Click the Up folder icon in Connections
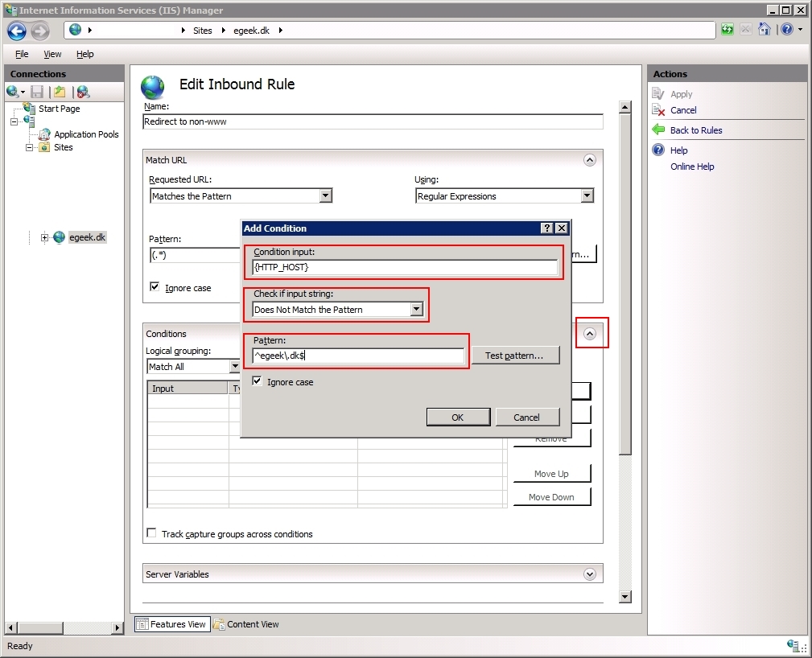The width and height of the screenshot is (812, 658). (60, 92)
